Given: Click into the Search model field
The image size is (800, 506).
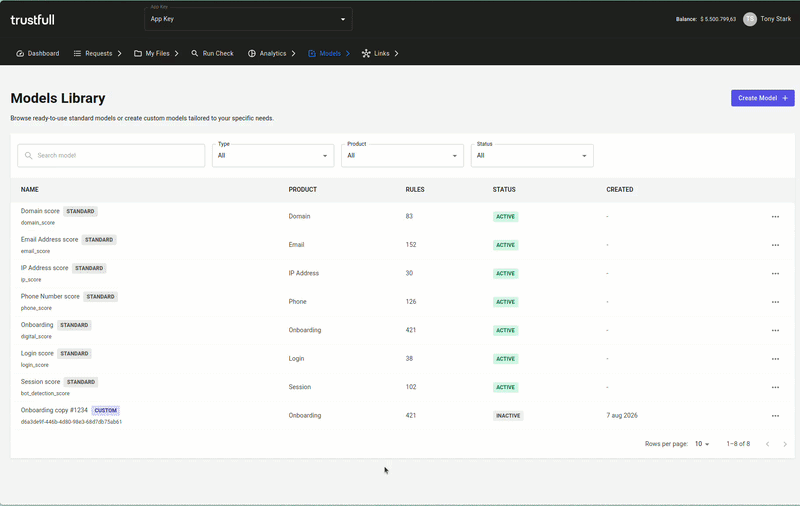Looking at the screenshot, I should pos(111,156).
